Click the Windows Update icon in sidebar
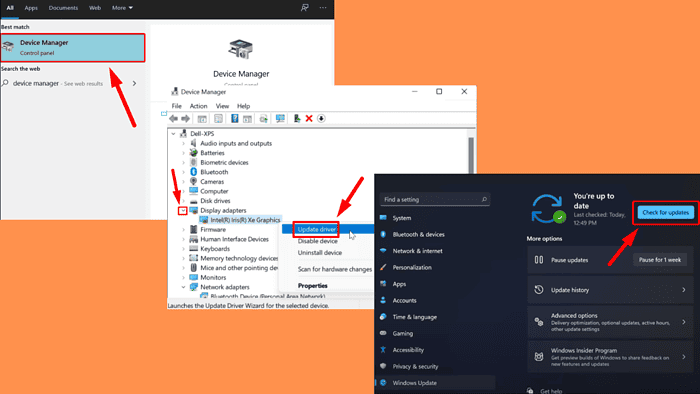The image size is (700, 394). tap(383, 383)
